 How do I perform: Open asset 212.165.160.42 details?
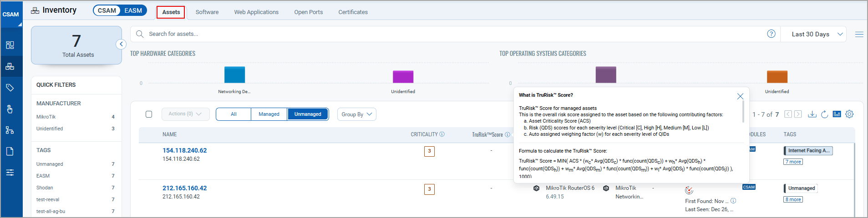pyautogui.click(x=184, y=188)
